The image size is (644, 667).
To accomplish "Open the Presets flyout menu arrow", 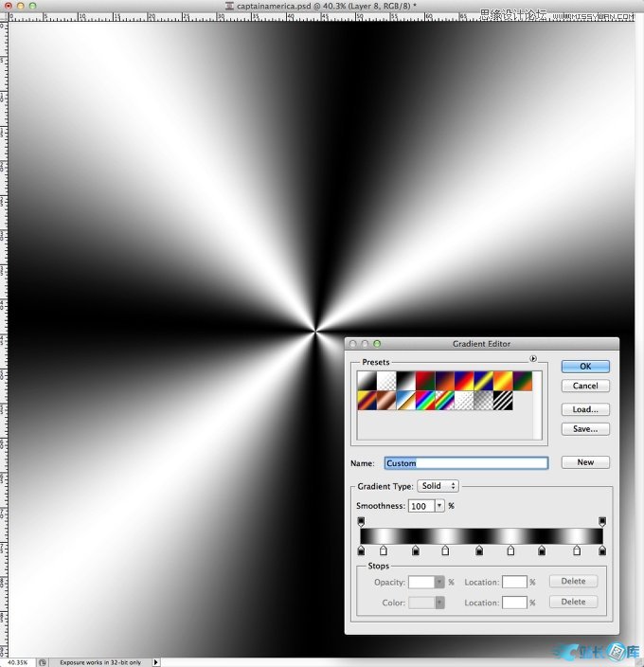I will (533, 358).
